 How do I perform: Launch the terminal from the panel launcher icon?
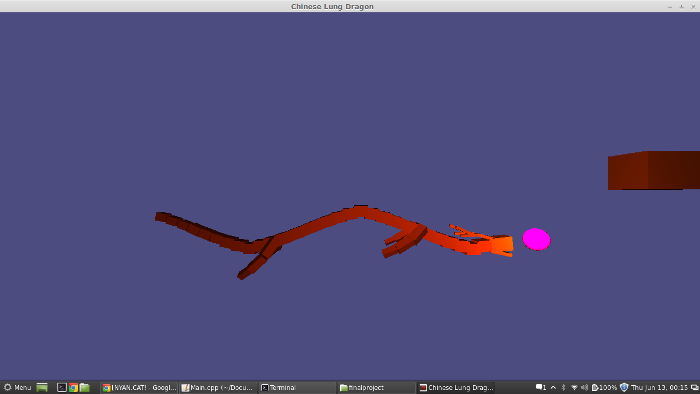click(62, 387)
